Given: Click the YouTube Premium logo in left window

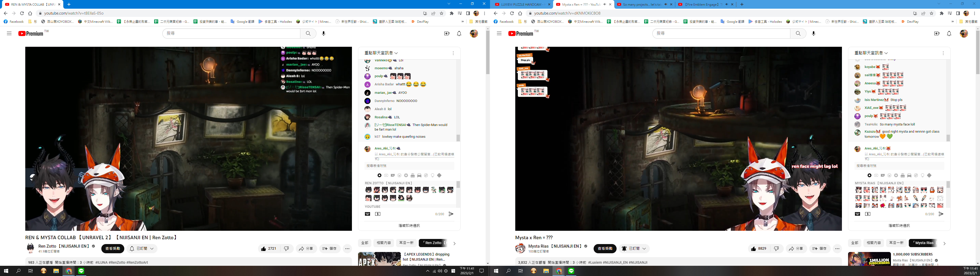Looking at the screenshot, I should click(x=31, y=33).
